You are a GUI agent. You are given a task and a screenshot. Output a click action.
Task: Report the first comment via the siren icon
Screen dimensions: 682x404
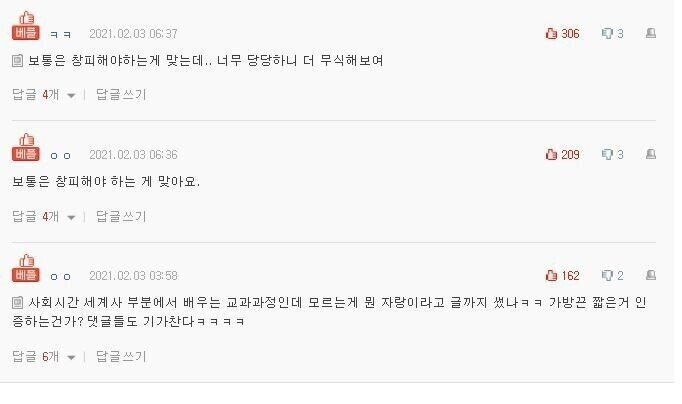click(651, 34)
